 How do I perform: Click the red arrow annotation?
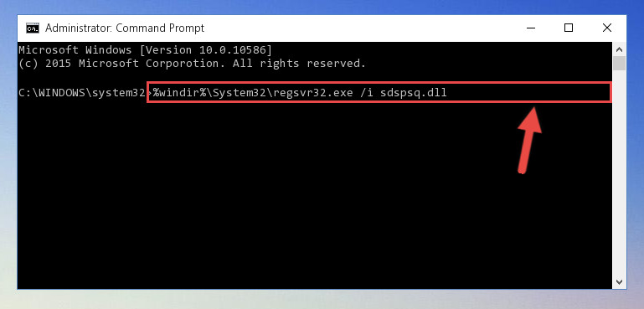pyautogui.click(x=529, y=140)
